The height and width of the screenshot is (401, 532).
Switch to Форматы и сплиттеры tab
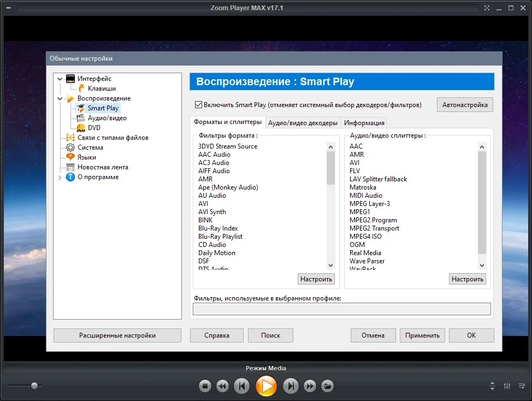pyautogui.click(x=228, y=122)
